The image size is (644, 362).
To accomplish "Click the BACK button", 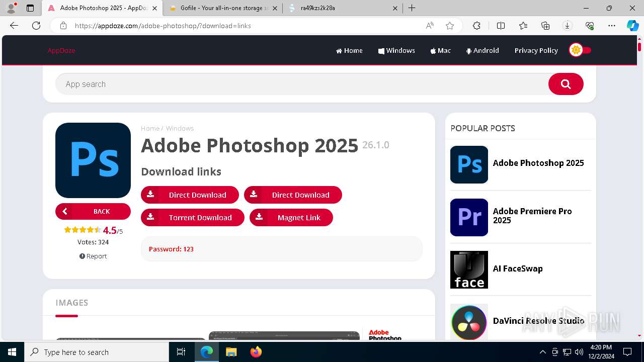I will pos(93,211).
